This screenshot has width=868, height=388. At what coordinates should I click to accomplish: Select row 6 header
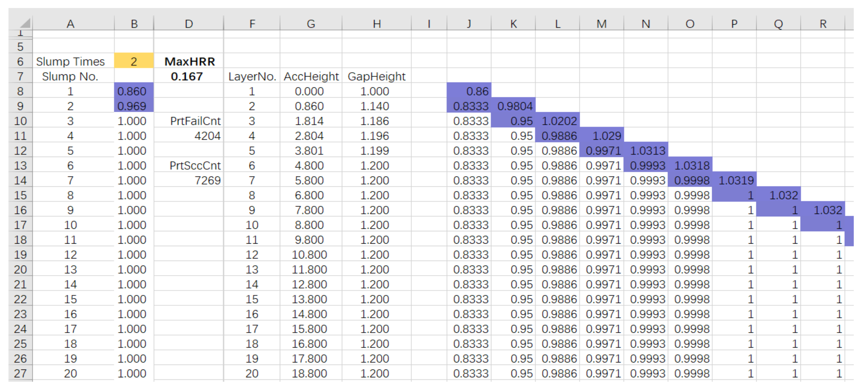pos(20,61)
